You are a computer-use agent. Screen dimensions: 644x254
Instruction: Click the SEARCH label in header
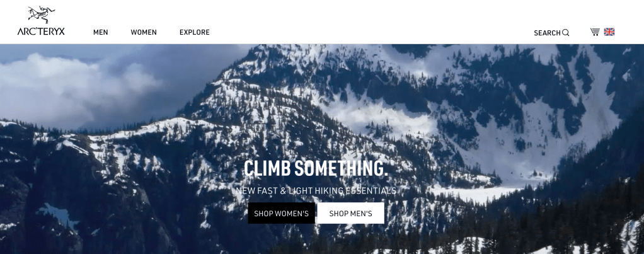[x=547, y=33]
